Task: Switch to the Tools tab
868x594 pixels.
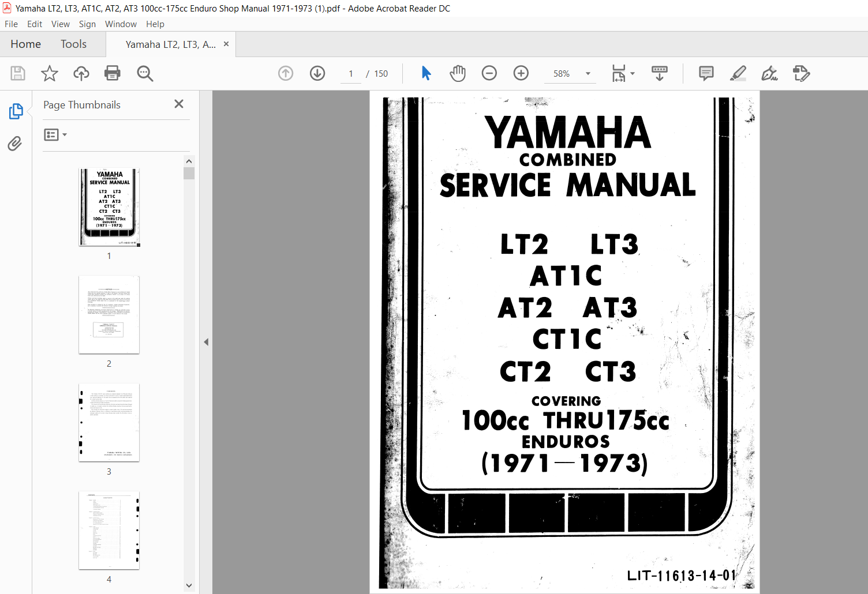Action: tap(73, 44)
